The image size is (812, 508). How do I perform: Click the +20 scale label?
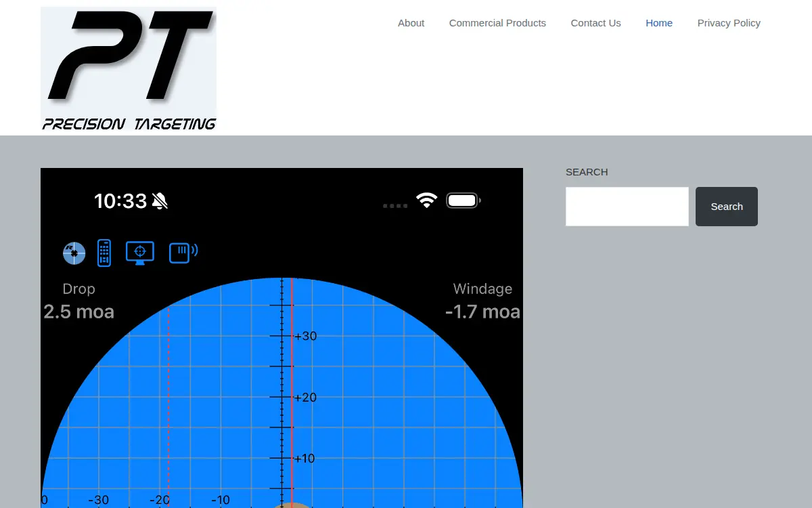(x=306, y=397)
